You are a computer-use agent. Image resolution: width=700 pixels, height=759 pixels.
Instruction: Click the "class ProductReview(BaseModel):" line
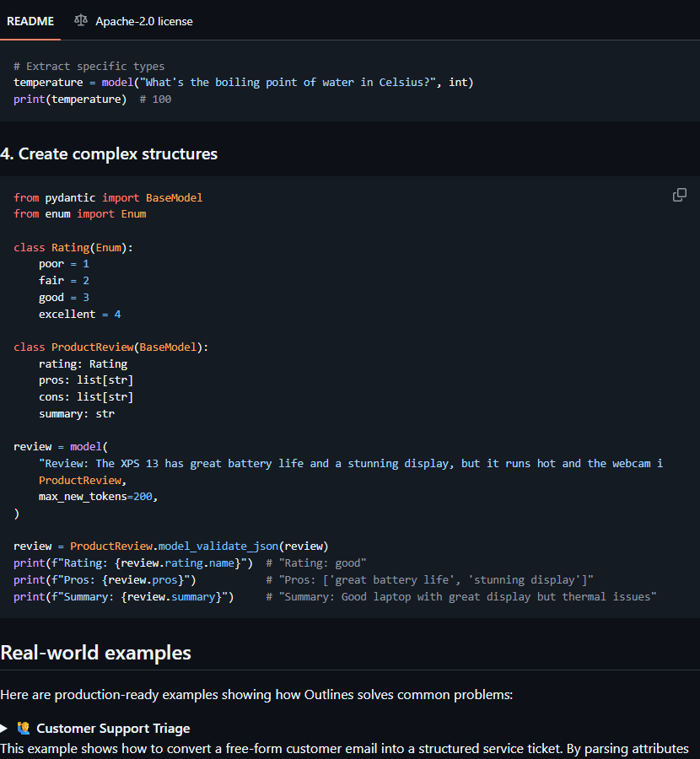[x=110, y=347]
